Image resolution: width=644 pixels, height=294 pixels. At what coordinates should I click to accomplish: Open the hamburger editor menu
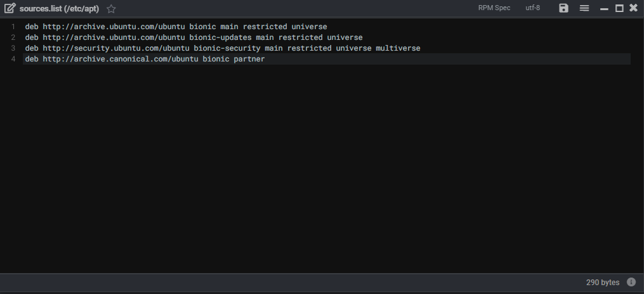[584, 8]
